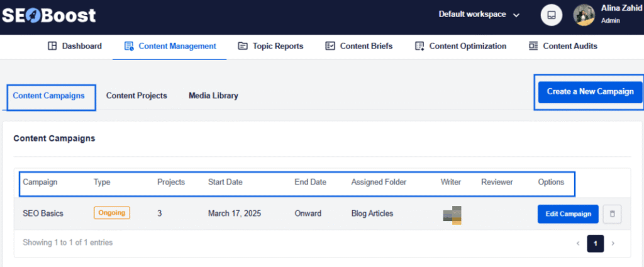
Task: Switch to the Content Projects tab
Action: click(136, 96)
